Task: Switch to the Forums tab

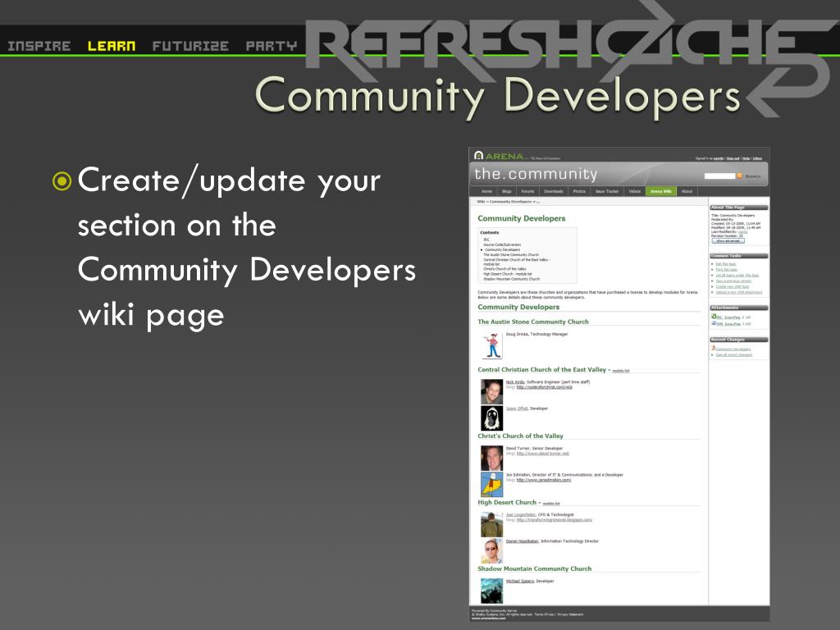Action: tap(527, 191)
